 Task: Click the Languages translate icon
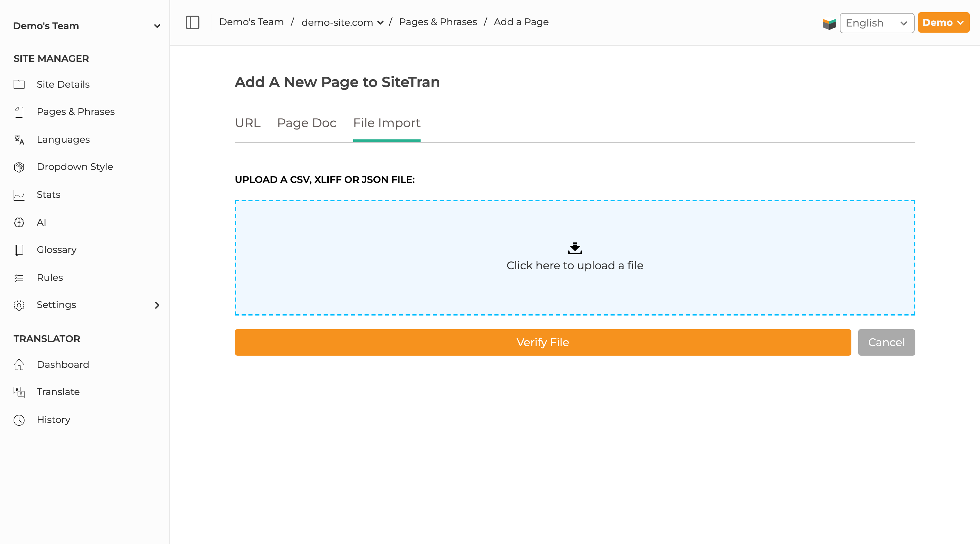coord(19,140)
